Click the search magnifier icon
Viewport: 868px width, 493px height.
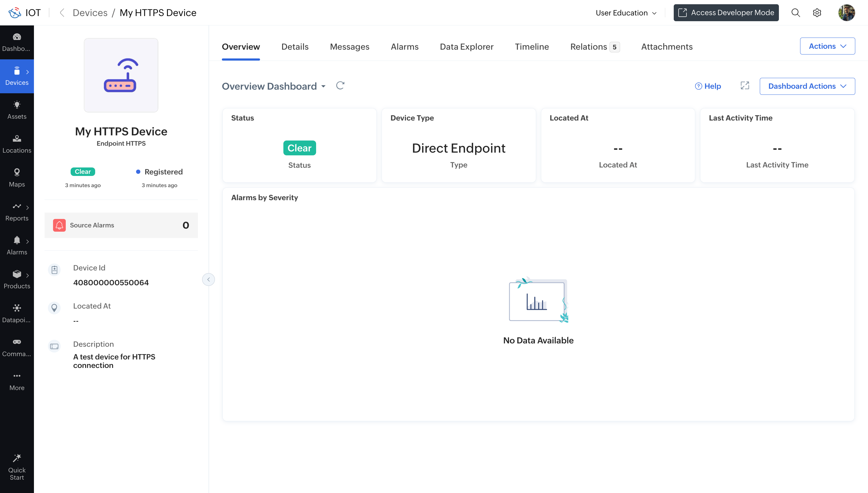coord(795,13)
